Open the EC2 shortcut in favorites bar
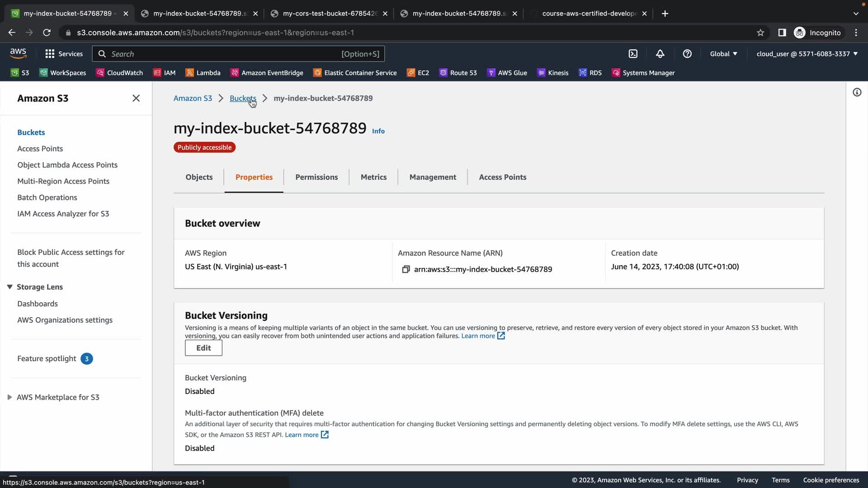Viewport: 868px width, 488px height. point(418,73)
